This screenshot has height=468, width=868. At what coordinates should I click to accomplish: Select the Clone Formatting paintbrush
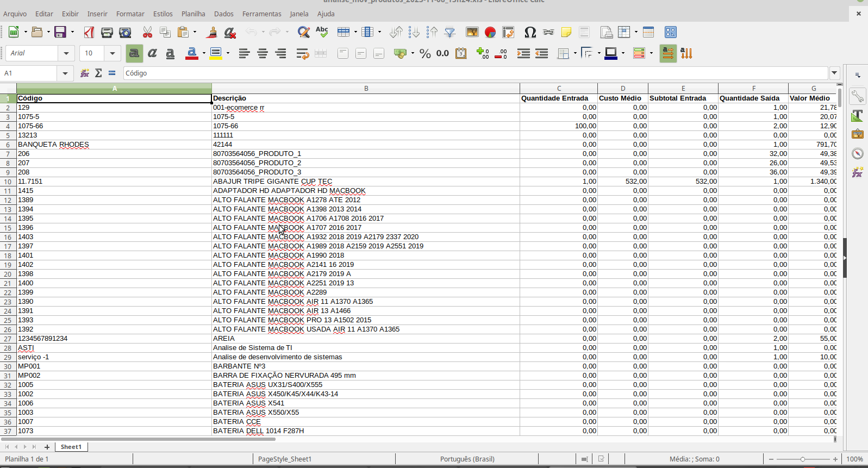212,32
